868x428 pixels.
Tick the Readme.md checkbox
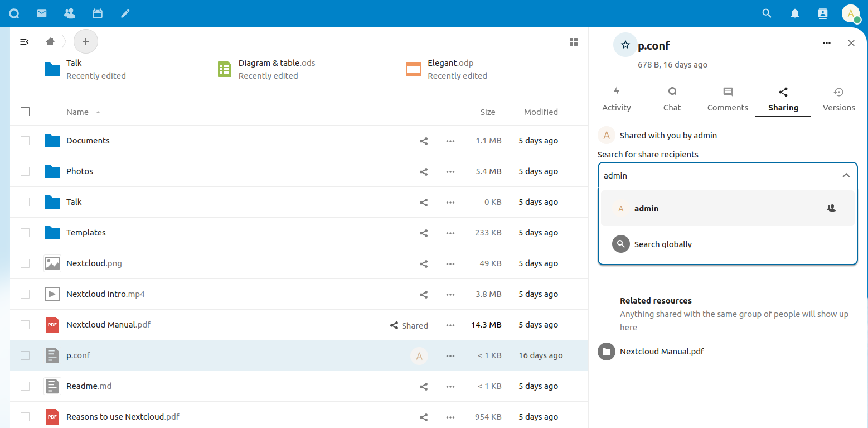tap(25, 386)
